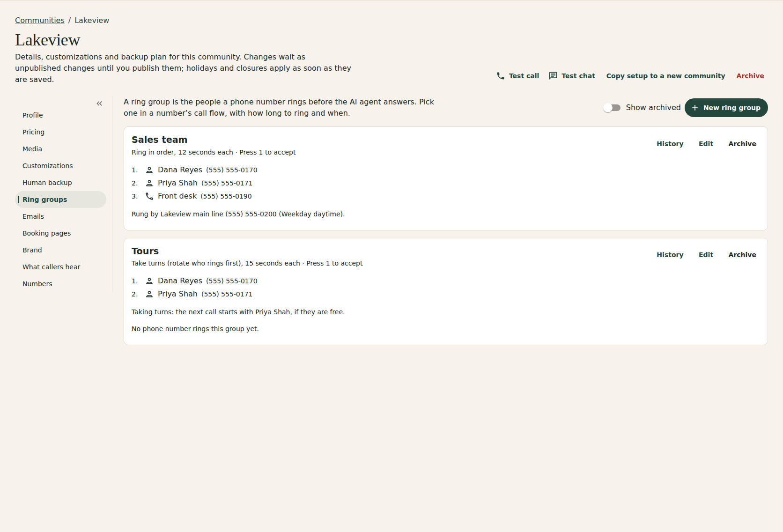783x532 pixels.
Task: Click the Tours heading
Action: [x=145, y=251]
